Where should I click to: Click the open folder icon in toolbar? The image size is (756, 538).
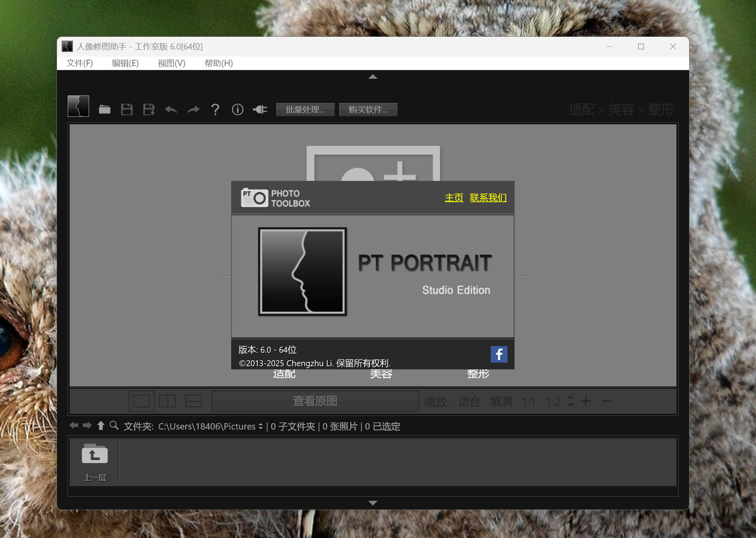(x=104, y=110)
